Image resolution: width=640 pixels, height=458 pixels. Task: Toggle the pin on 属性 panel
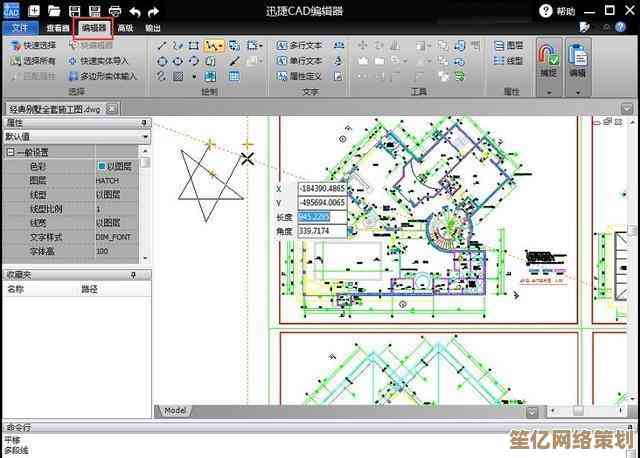(144, 122)
